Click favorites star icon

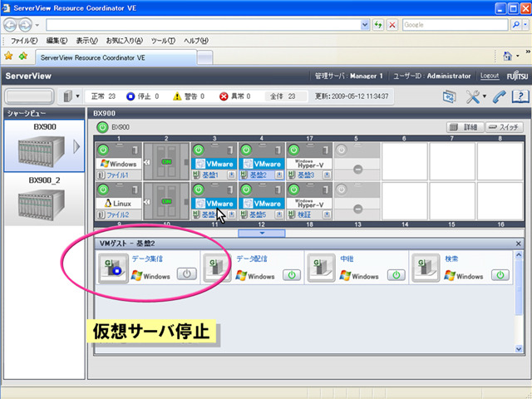tap(8, 56)
